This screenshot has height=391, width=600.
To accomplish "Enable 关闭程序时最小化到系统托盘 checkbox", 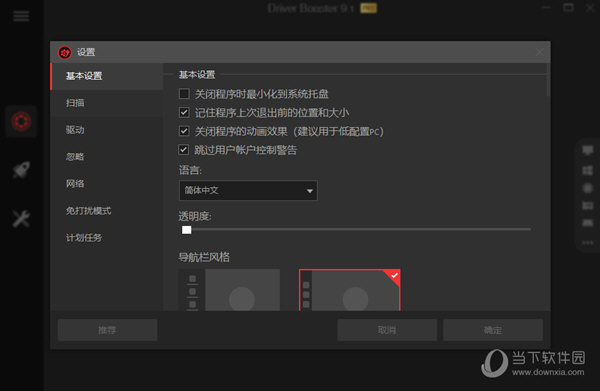I will coord(184,94).
